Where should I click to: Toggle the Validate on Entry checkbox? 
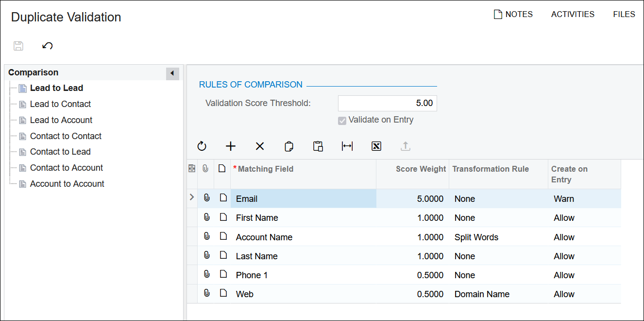(342, 120)
